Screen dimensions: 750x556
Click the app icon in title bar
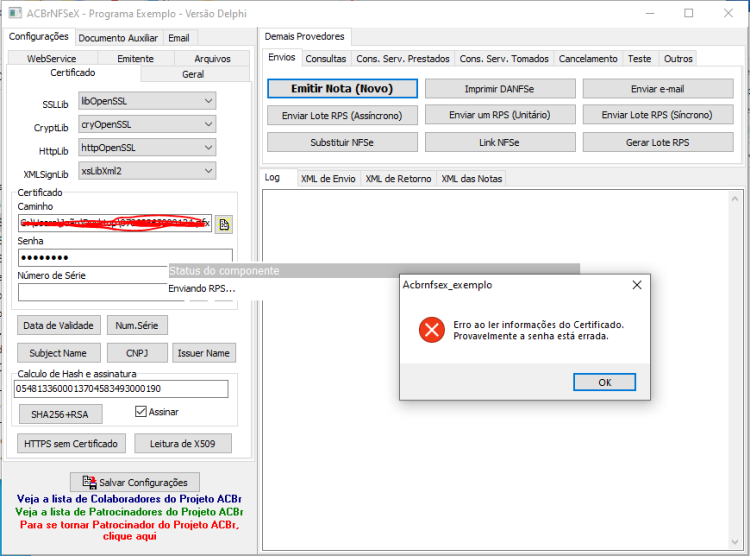click(x=15, y=13)
